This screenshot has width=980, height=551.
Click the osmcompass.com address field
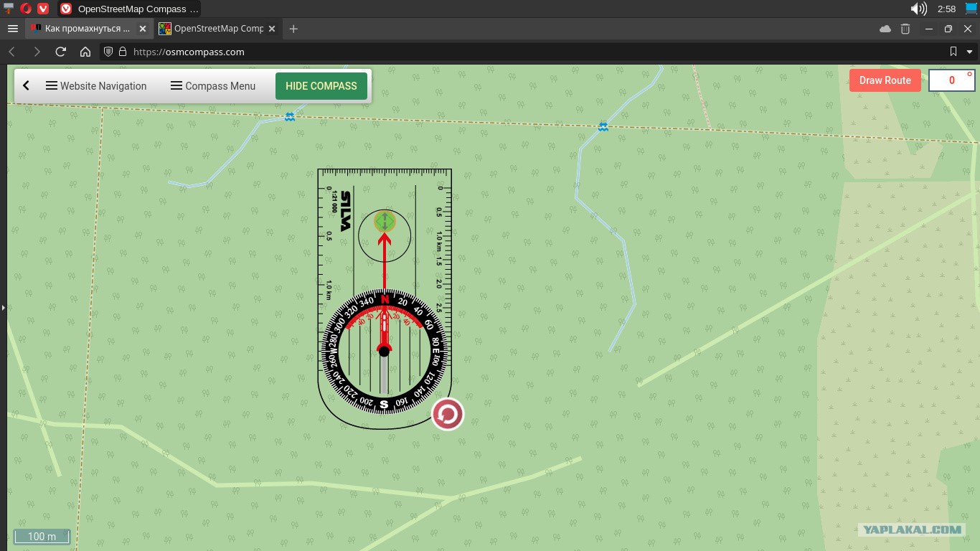tap(531, 52)
